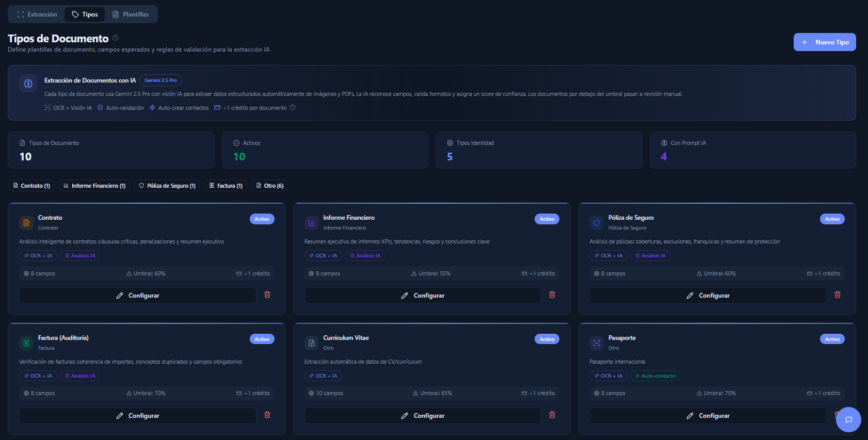Viewport: 868px width, 440px height.
Task: Click trash icon on Informe Financiero card
Action: point(552,295)
